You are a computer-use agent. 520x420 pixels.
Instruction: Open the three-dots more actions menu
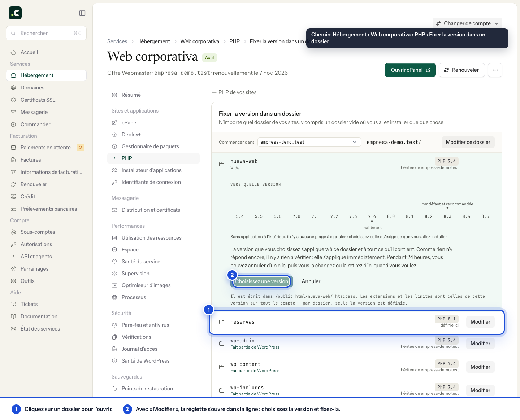(495, 70)
